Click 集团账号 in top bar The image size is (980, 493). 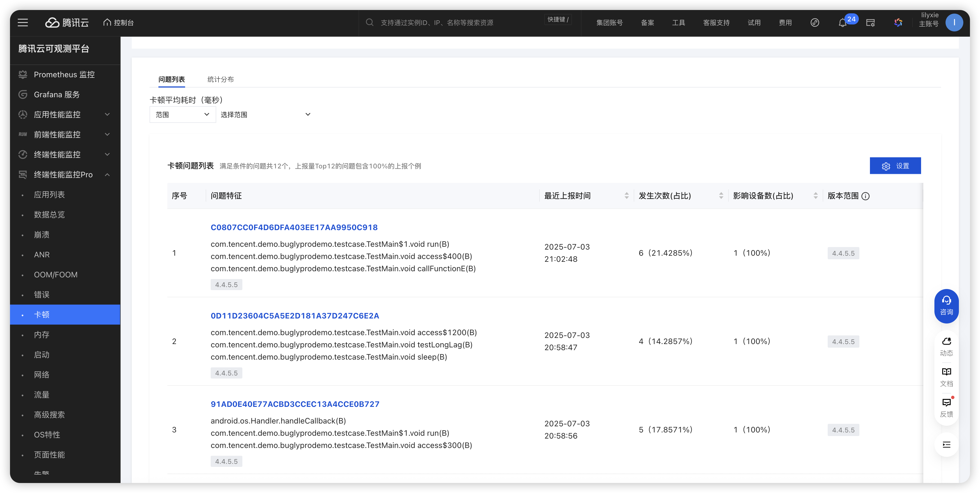(x=610, y=23)
